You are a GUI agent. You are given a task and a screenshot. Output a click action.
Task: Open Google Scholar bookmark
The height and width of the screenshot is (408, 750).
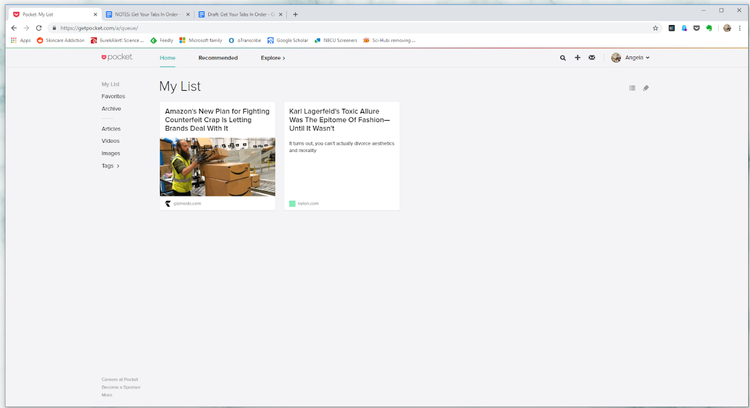[288, 41]
